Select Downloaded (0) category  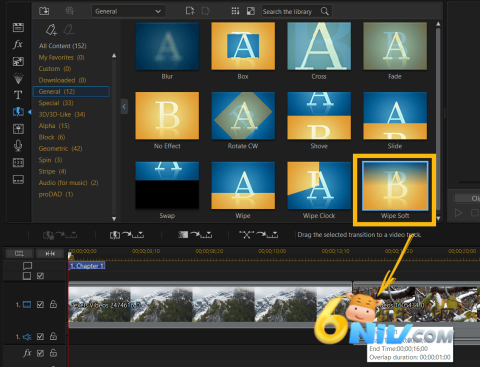tap(62, 80)
